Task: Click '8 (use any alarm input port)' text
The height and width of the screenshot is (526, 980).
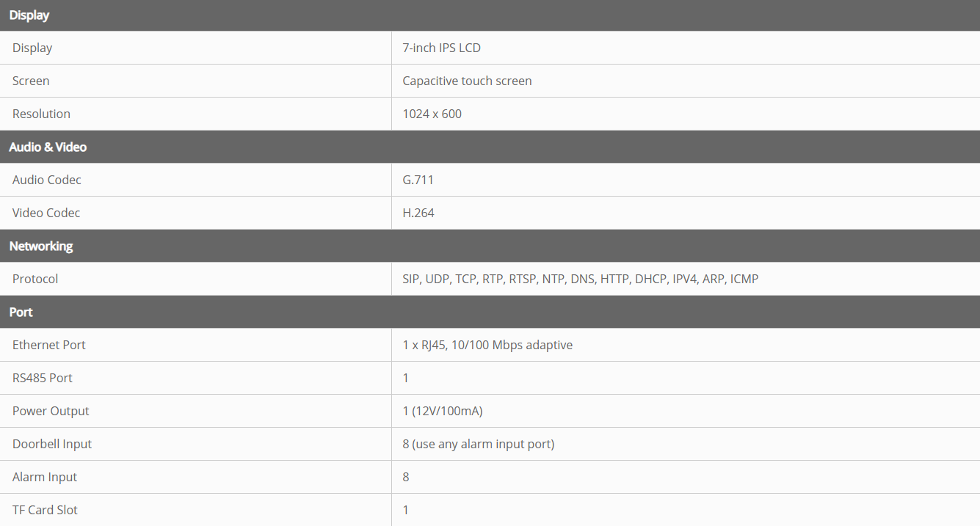Action: pyautogui.click(x=478, y=444)
